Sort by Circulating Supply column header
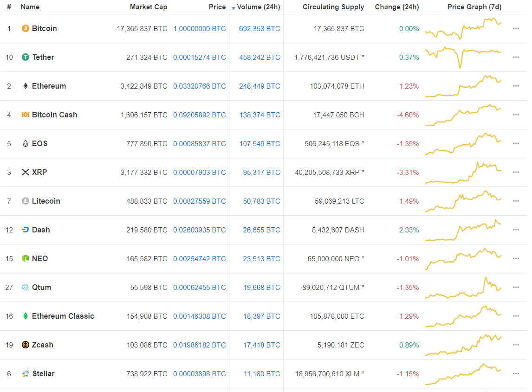 pyautogui.click(x=333, y=7)
